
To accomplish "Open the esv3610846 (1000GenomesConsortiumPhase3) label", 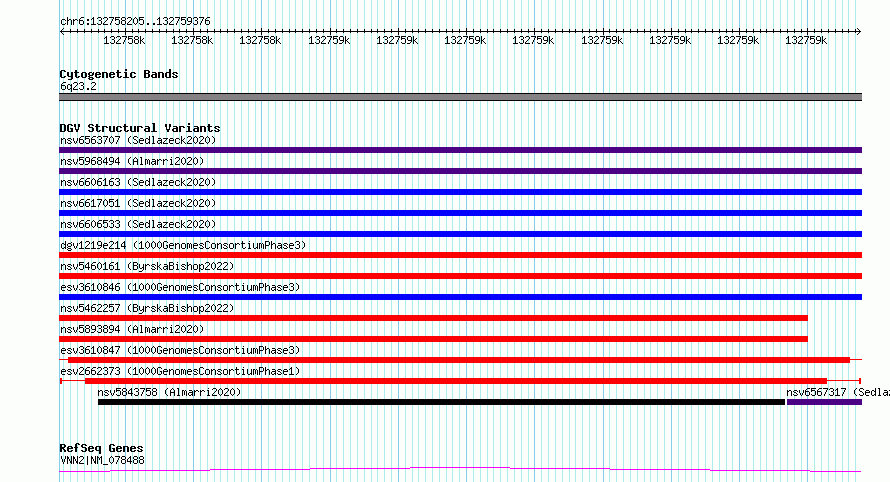I will tap(180, 287).
